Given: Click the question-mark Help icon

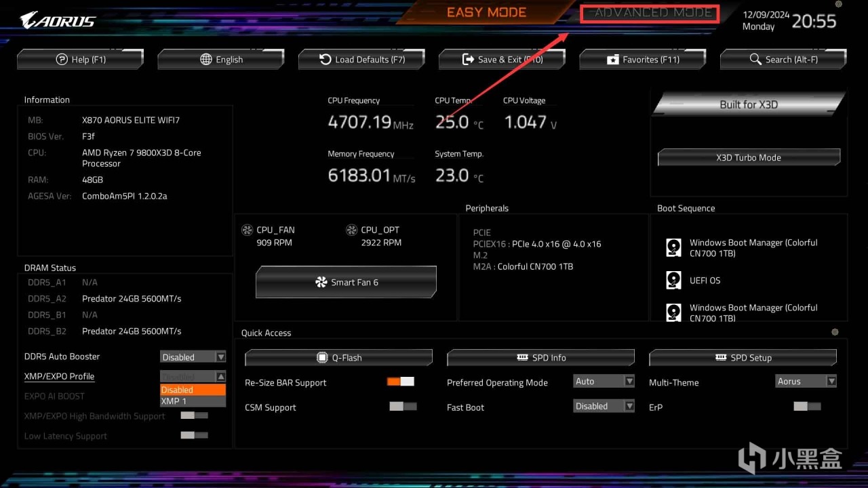Looking at the screenshot, I should (x=62, y=60).
